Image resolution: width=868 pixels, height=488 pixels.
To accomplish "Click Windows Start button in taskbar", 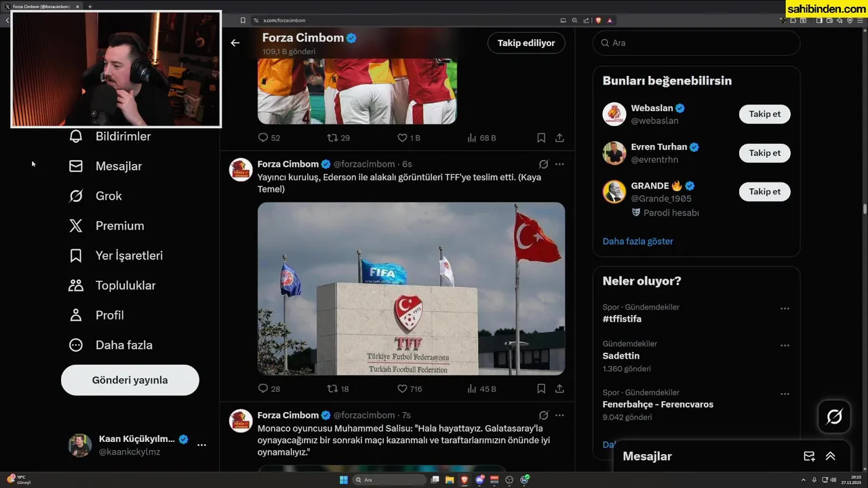I will (343, 480).
